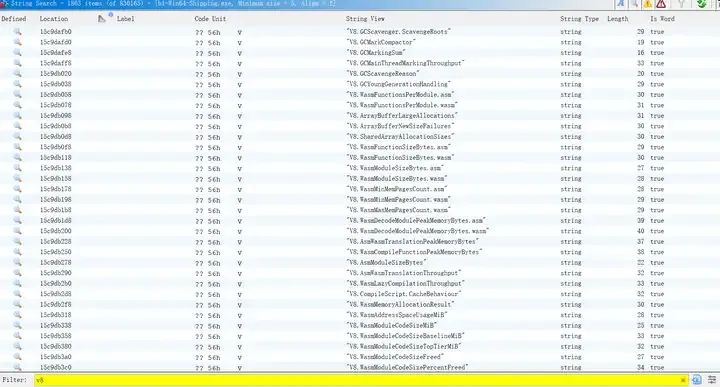Click magnifier icon for V8.WasmMaxMemPagesCount.wasm row
The image size is (720, 387).
click(17, 210)
